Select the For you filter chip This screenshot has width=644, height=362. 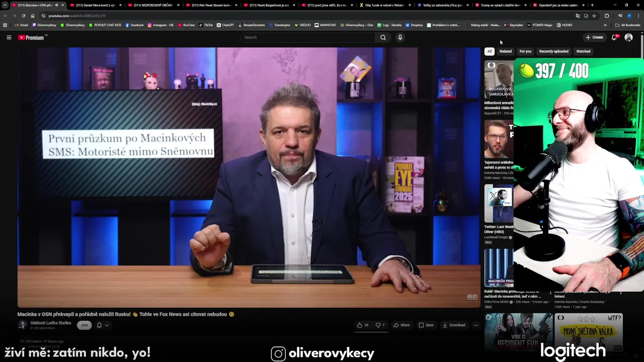pyautogui.click(x=525, y=51)
